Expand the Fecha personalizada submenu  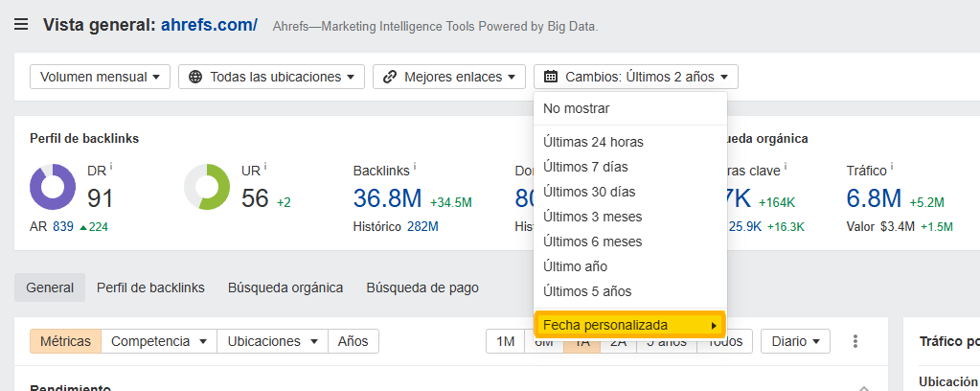630,325
